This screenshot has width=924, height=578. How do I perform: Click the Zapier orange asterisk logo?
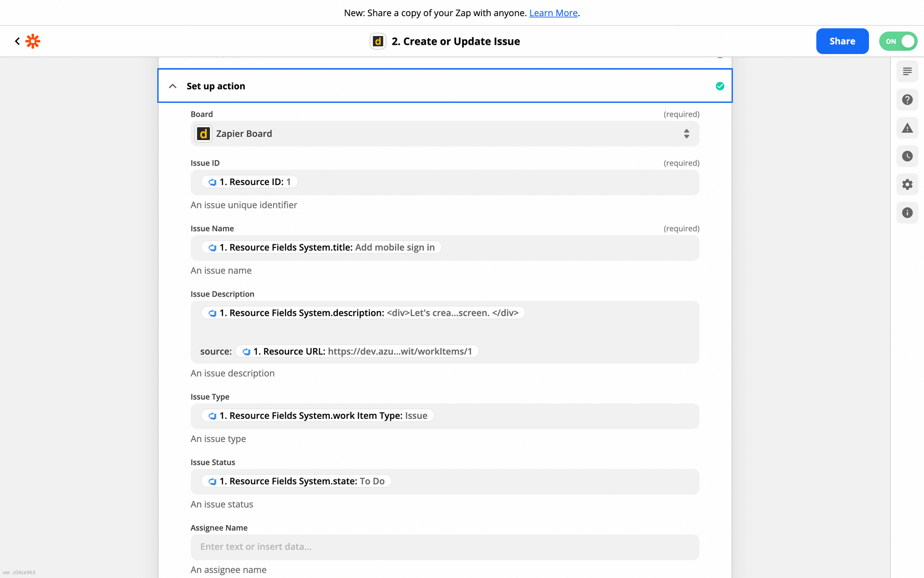point(33,41)
